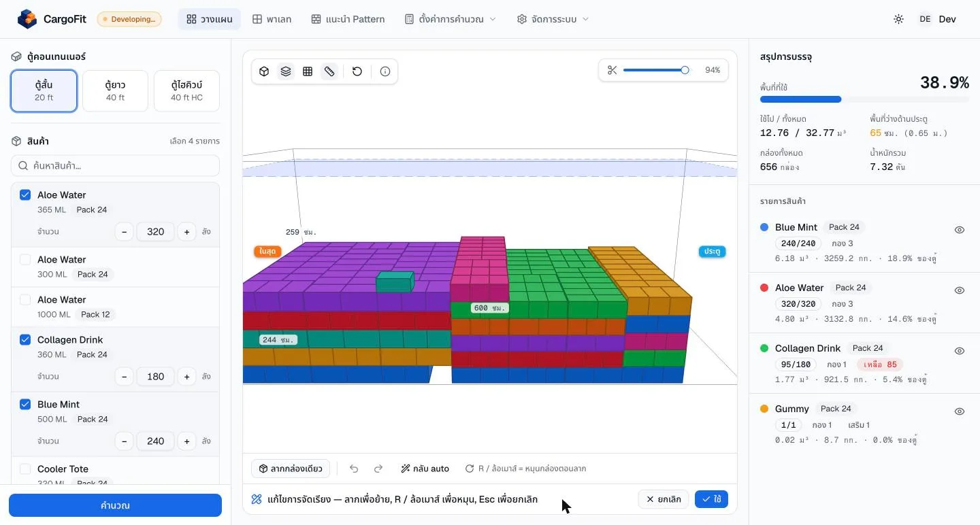Image resolution: width=980 pixels, height=525 pixels.
Task: Switch theme with the sun icon
Action: [898, 19]
